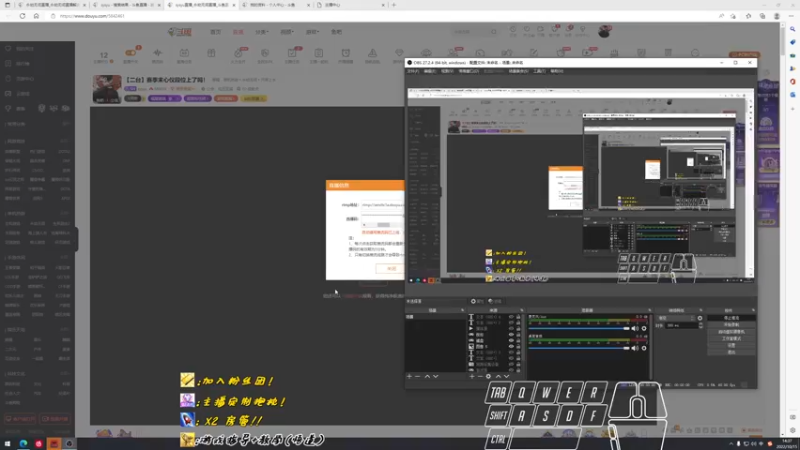Image resolution: width=800 pixels, height=450 pixels.
Task: Pop out the Sources dock panel
Action: (x=521, y=310)
